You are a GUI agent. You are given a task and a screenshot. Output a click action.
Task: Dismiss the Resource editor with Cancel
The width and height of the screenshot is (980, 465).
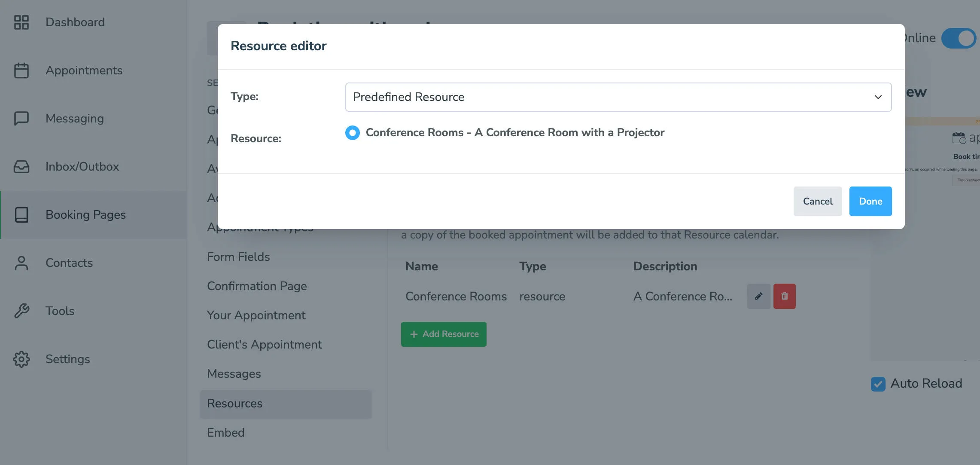click(817, 201)
